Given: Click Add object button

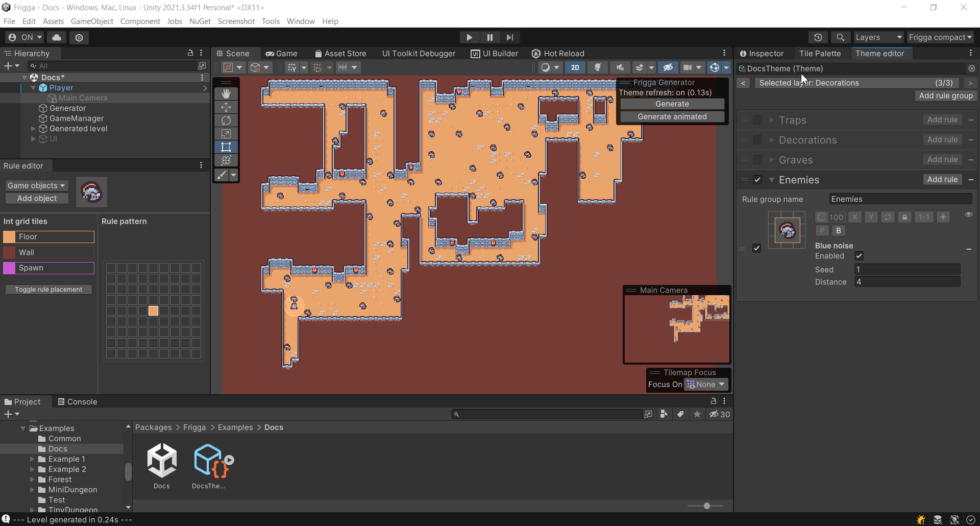Looking at the screenshot, I should [x=37, y=198].
